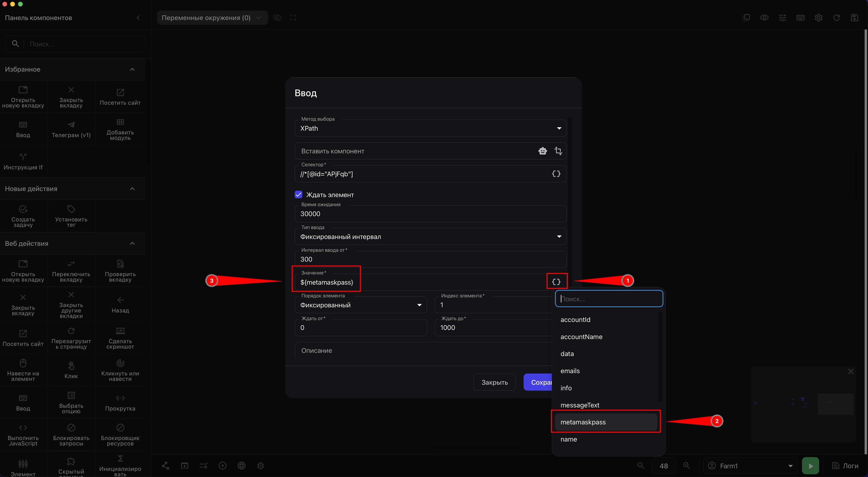Collapse the Новые действия section
The width and height of the screenshot is (868, 477).
point(132,189)
